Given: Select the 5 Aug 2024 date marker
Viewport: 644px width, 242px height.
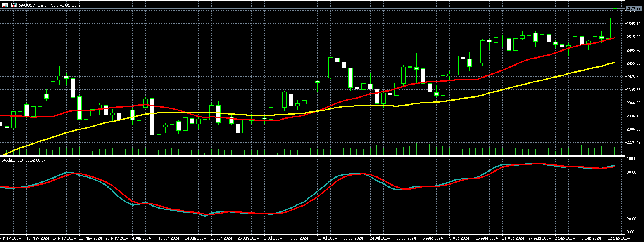Looking at the screenshot, I should (432, 238).
